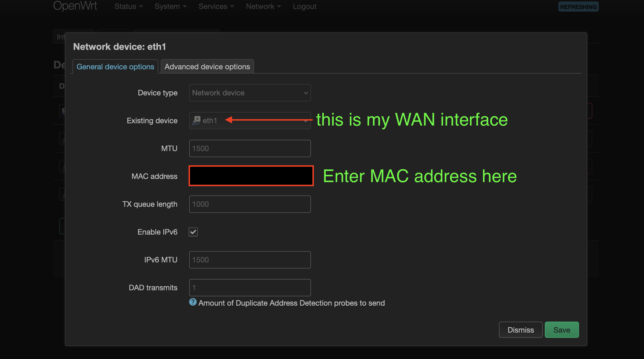Image resolution: width=644 pixels, height=359 pixels.
Task: Click the DAD transmits help question icon
Action: click(x=193, y=302)
